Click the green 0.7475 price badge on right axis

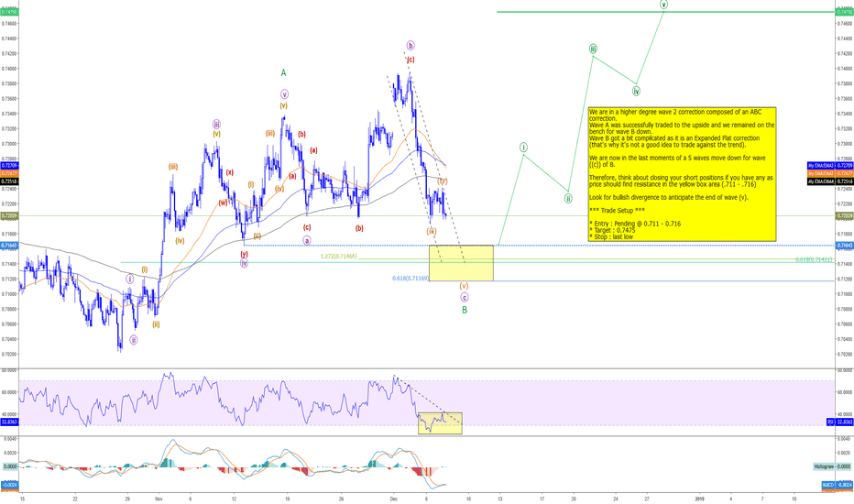(x=844, y=12)
